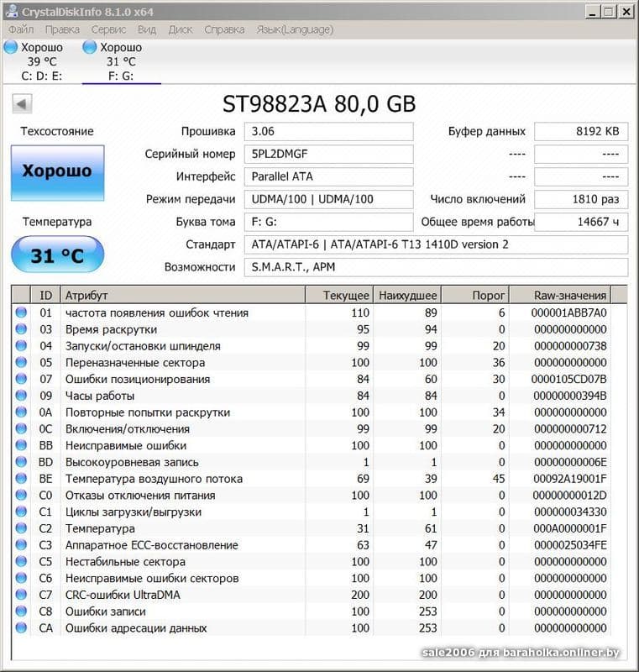
Task: Click the UDMA/100 transfer mode field
Action: point(328,199)
